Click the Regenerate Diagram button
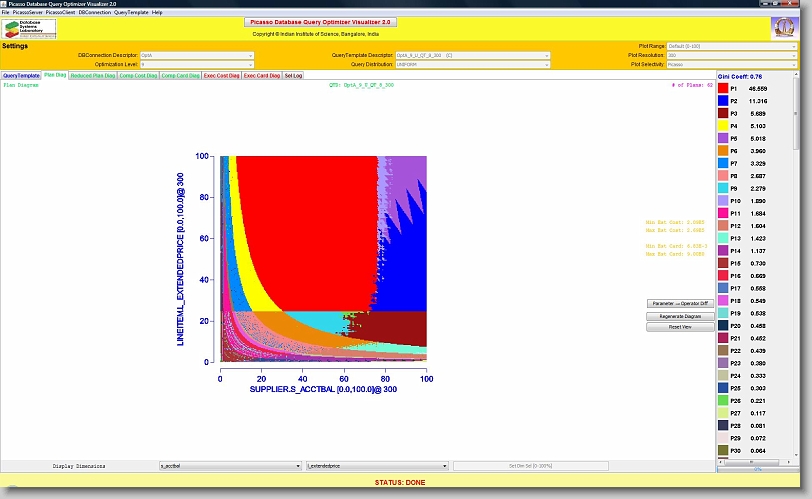The height and width of the screenshot is (499, 812). (x=679, y=315)
